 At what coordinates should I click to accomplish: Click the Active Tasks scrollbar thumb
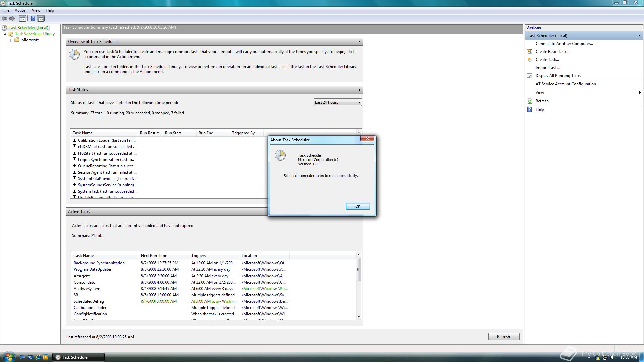[x=359, y=269]
